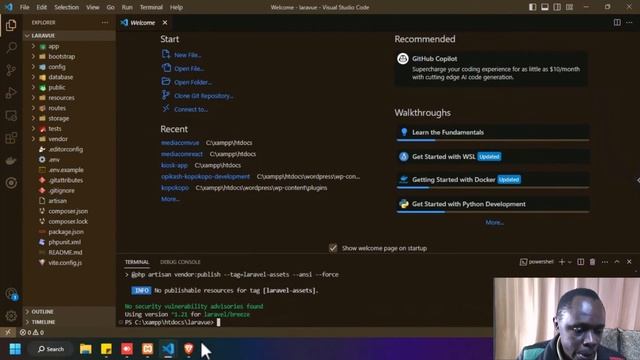Collapse the LARAVUE root folder
Image resolution: width=640 pixels, height=360 pixels.
[x=69, y=36]
